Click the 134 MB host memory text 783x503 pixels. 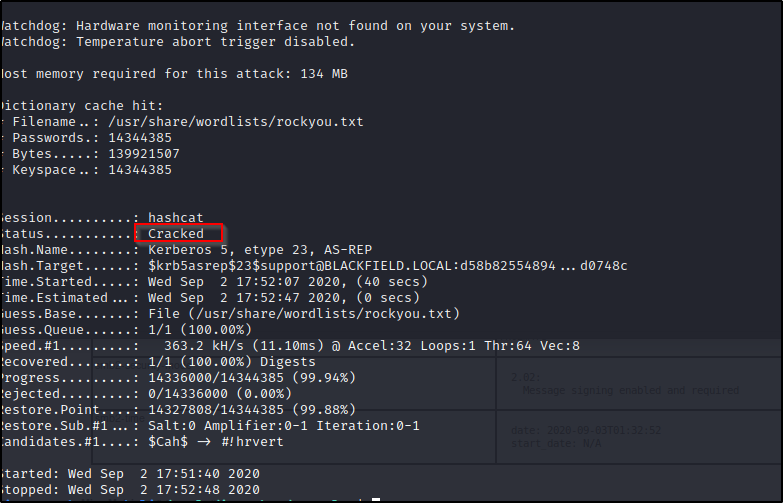click(324, 74)
